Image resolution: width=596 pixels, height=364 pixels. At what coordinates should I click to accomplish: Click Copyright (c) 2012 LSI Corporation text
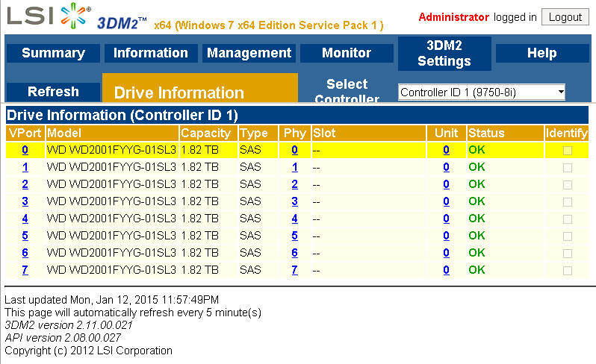pos(89,351)
